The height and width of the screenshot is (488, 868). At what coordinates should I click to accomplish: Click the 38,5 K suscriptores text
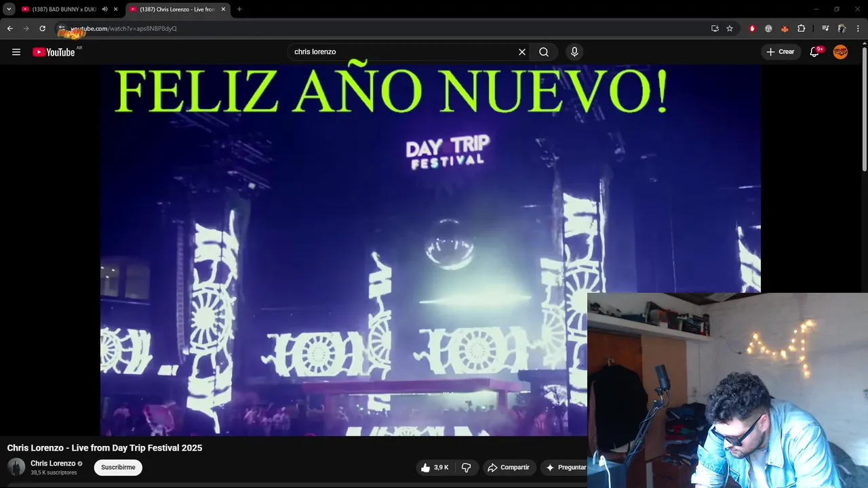pos(54,472)
